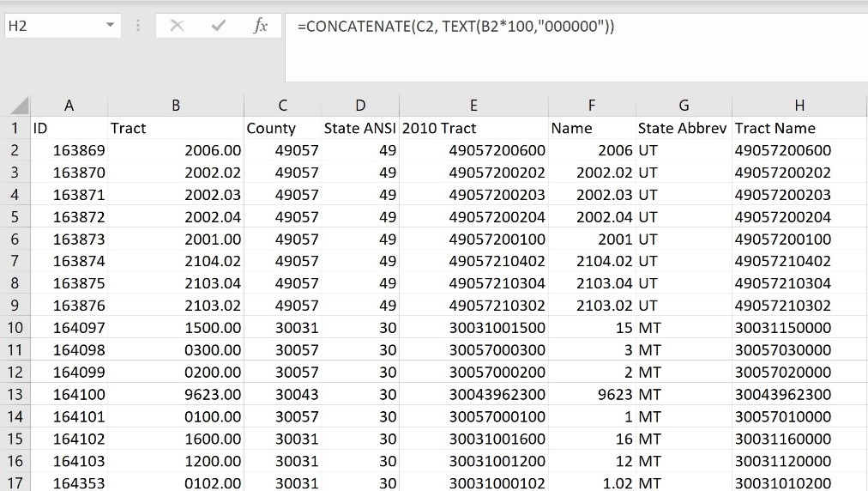Click the name box resize handle dots
The width and height of the screenshot is (868, 491).
pyautogui.click(x=139, y=27)
